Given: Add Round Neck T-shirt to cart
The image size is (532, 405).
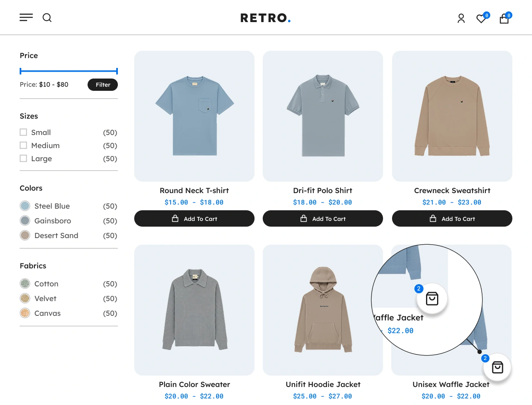Looking at the screenshot, I should coord(194,218).
